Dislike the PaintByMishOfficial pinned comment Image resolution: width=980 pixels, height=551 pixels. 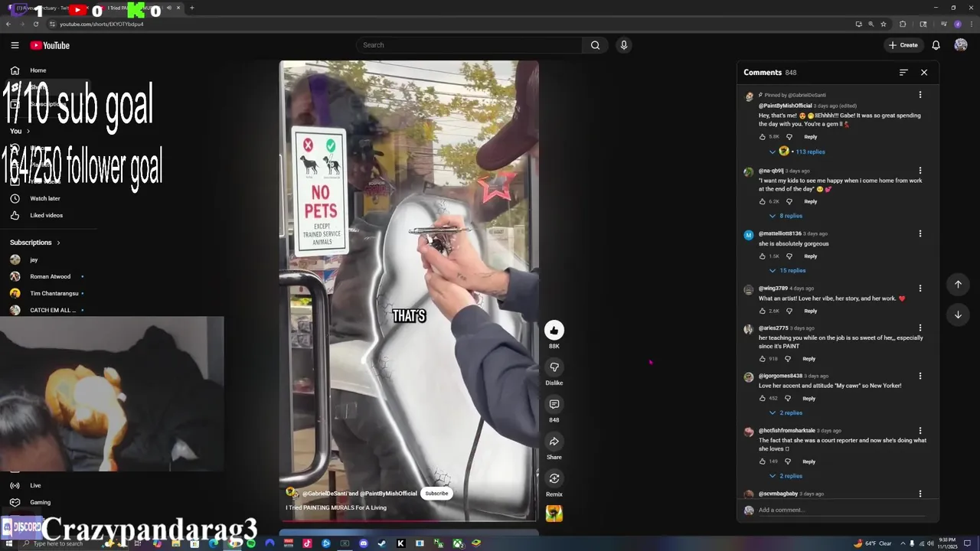pyautogui.click(x=789, y=137)
